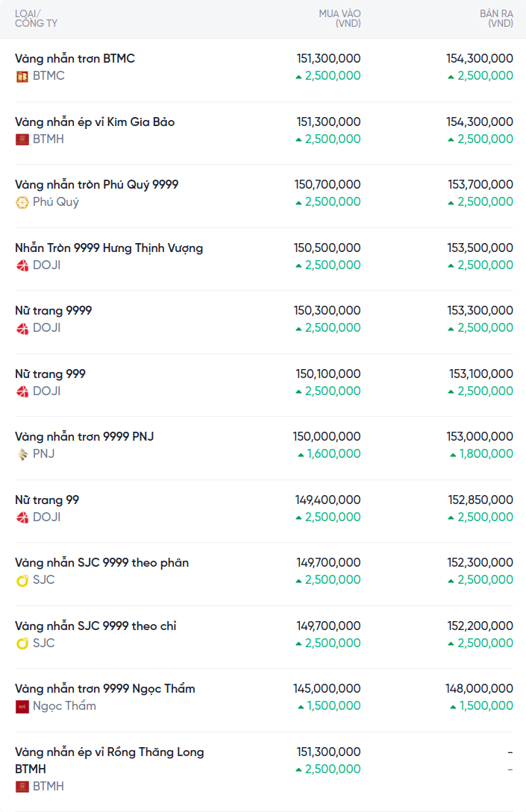The width and height of the screenshot is (526, 812).
Task: Click the DOJI logo under Nữ trang 99
Action: [x=22, y=517]
